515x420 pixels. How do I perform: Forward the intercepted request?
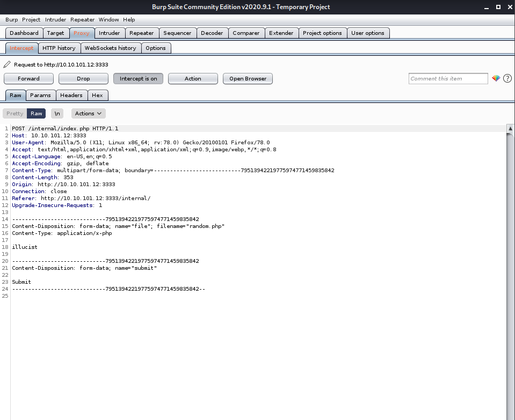coord(28,79)
